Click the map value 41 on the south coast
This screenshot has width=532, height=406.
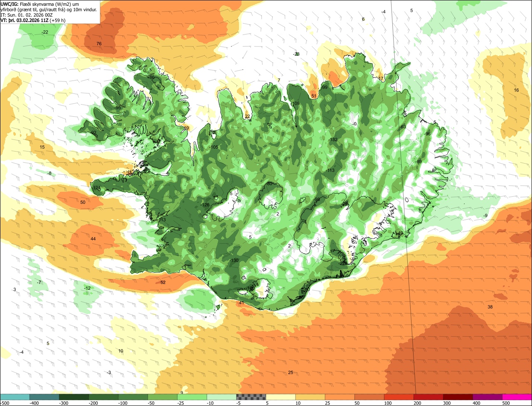(x=241, y=303)
